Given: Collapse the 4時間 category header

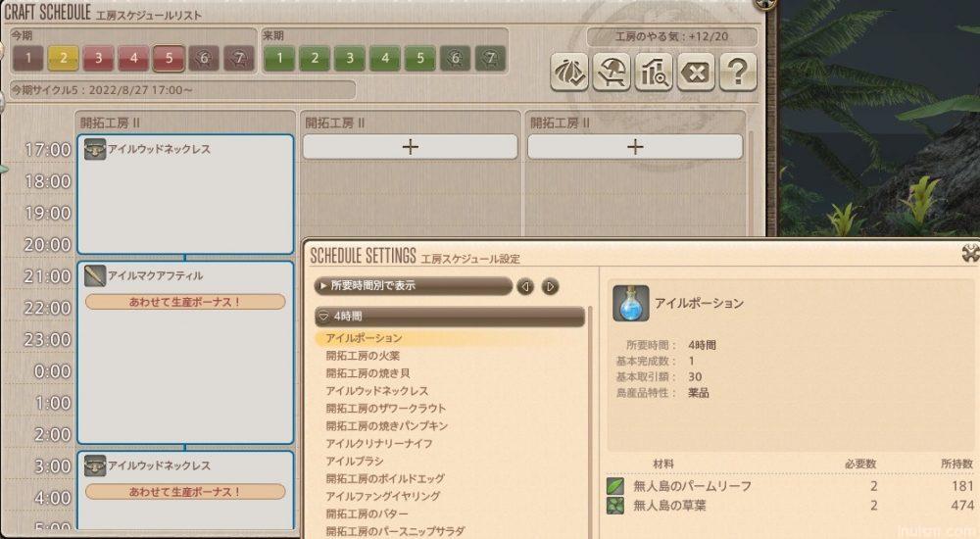Looking at the screenshot, I should 450,318.
